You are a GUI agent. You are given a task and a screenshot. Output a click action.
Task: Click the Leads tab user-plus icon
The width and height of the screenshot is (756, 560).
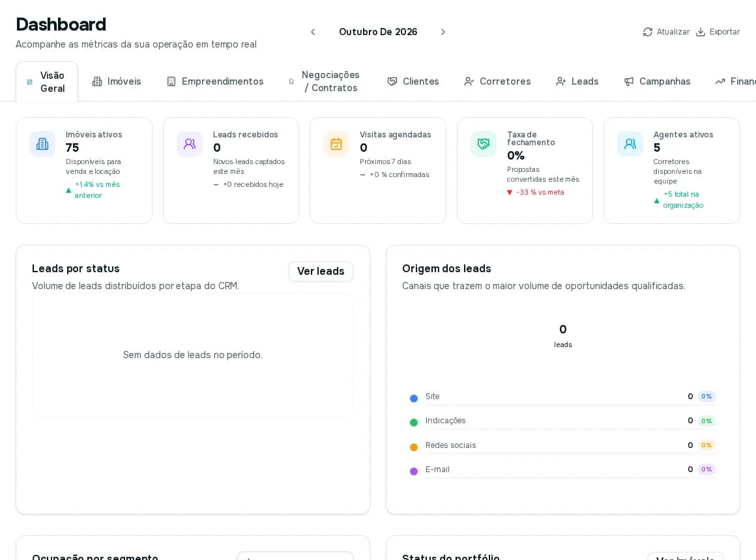pos(560,81)
